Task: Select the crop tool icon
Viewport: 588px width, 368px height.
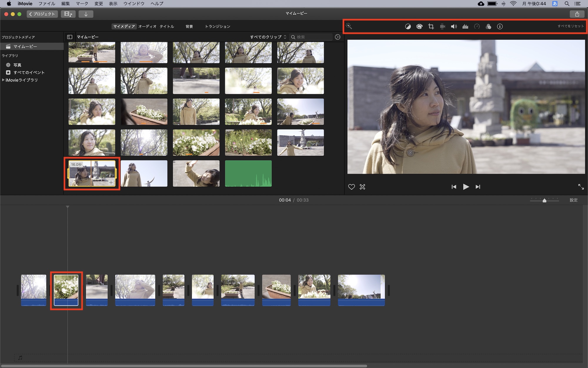Action: 431,26
